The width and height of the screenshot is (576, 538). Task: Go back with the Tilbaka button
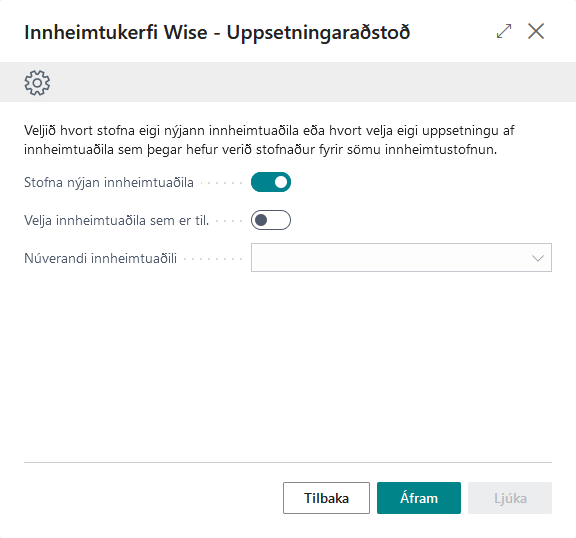326,498
